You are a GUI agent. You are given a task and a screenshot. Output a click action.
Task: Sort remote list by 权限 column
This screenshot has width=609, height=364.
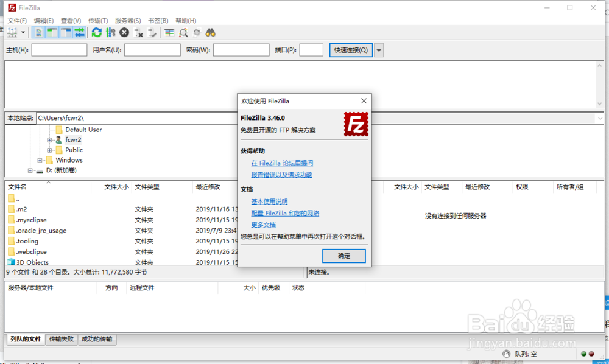[x=532, y=187]
